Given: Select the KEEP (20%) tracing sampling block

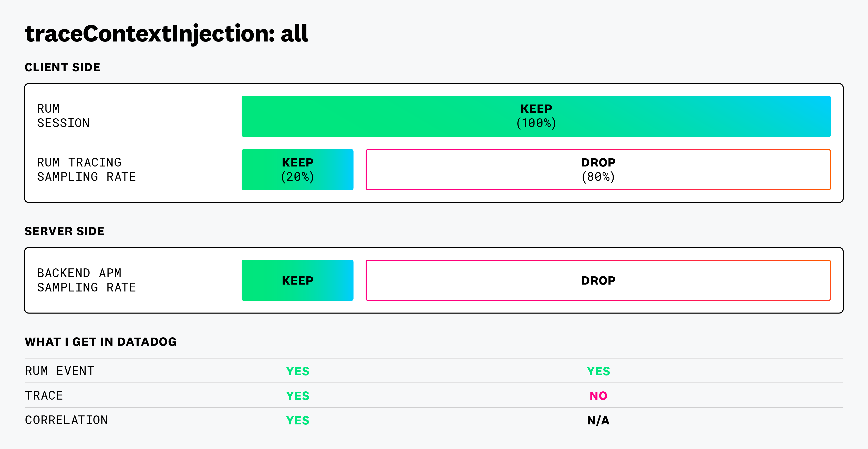Looking at the screenshot, I should click(x=297, y=169).
